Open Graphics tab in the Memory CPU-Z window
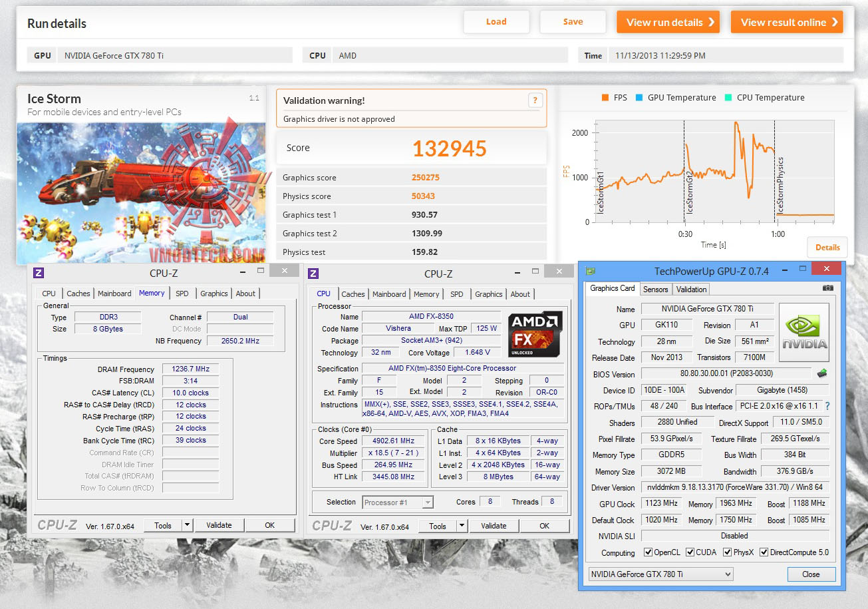This screenshot has width=868, height=609. 214,294
